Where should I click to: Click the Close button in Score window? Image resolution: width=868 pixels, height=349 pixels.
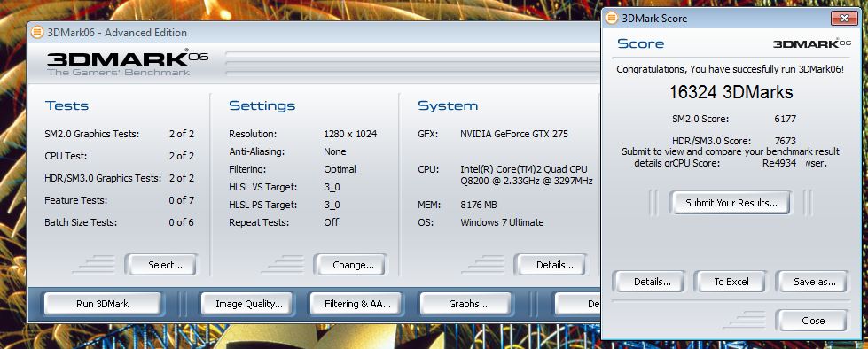pos(811,321)
